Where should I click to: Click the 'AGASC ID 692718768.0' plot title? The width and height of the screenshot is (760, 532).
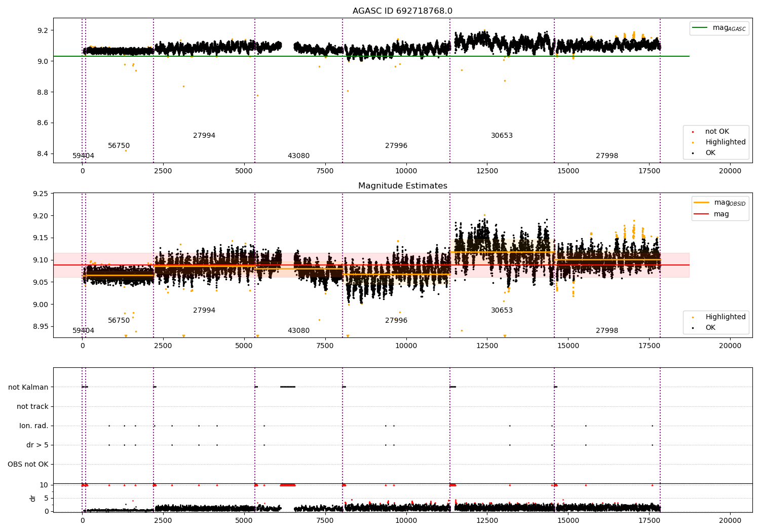pyautogui.click(x=402, y=11)
